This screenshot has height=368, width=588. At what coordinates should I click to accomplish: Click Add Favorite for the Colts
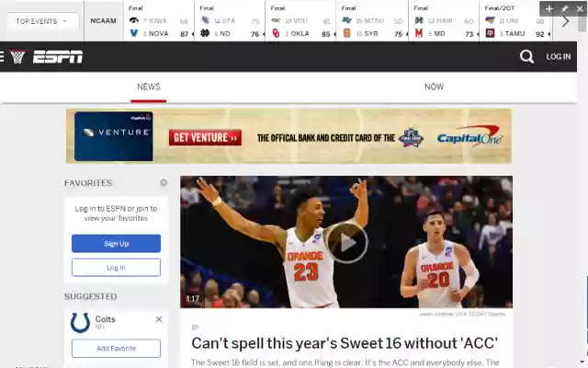117,349
